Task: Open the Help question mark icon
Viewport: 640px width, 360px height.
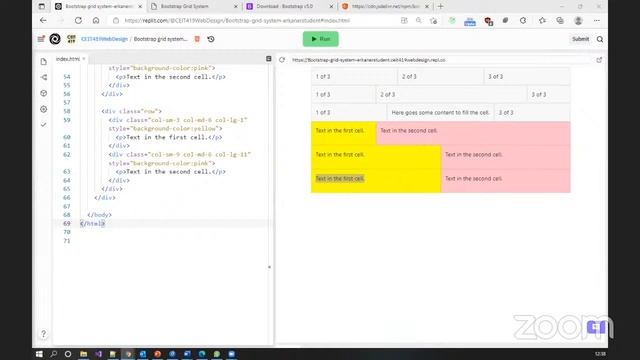Action: point(43,333)
